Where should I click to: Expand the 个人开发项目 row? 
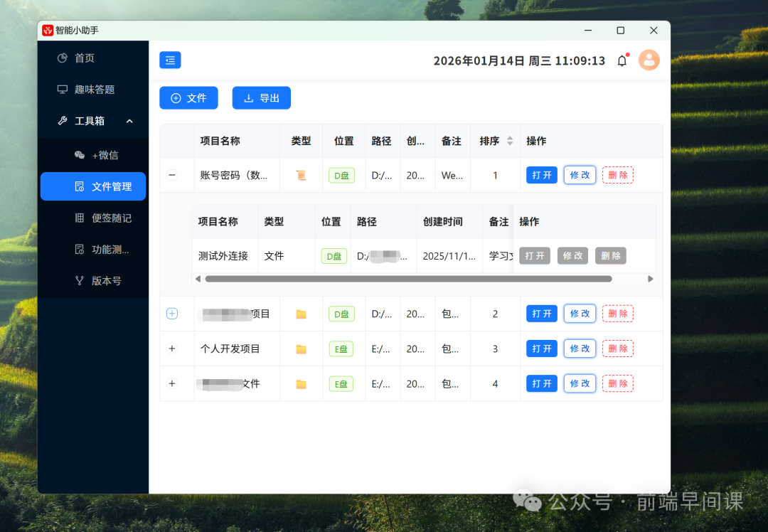[x=172, y=349]
